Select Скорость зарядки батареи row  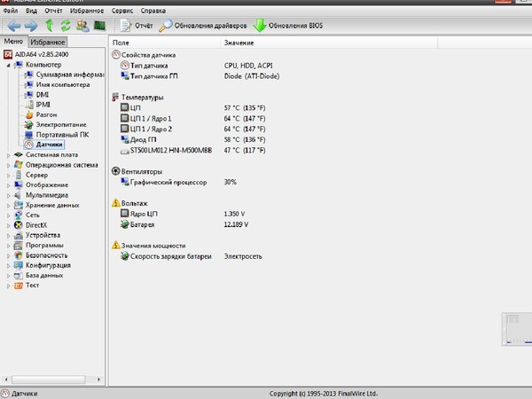pos(192,256)
